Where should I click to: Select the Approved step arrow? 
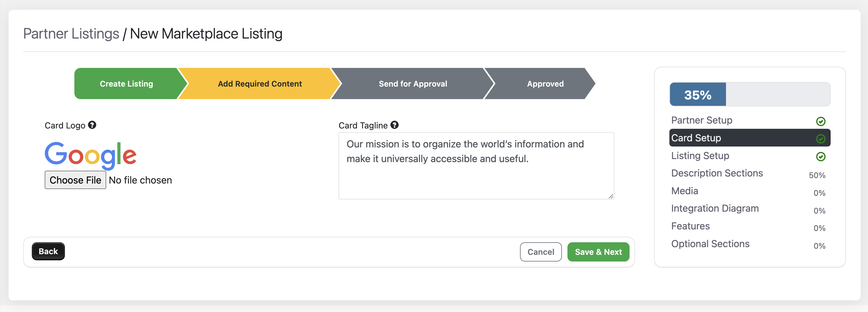click(545, 84)
